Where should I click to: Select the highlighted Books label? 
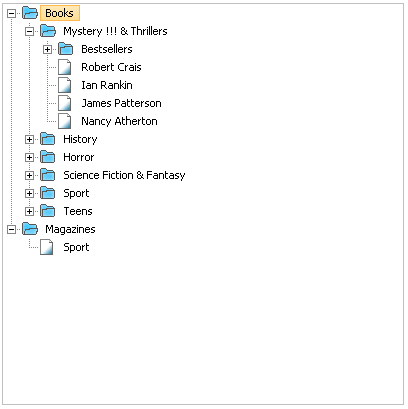pyautogui.click(x=60, y=13)
